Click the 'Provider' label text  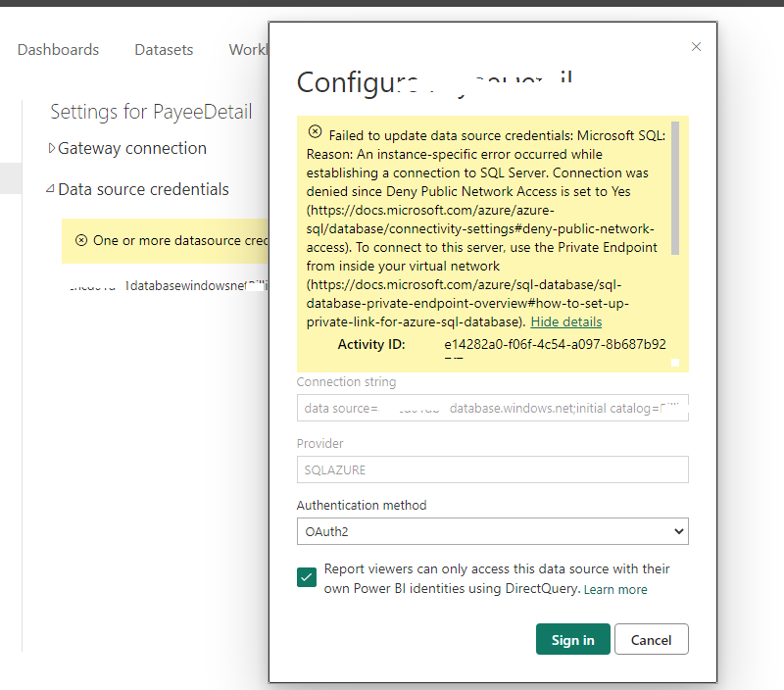tap(320, 443)
